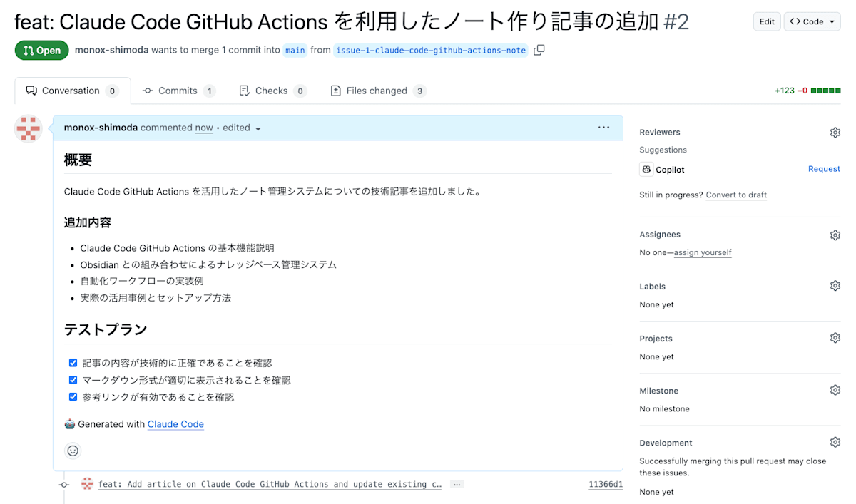Click the monox-shimoda name in the merge line
This screenshot has height=504, width=856.
(x=111, y=50)
